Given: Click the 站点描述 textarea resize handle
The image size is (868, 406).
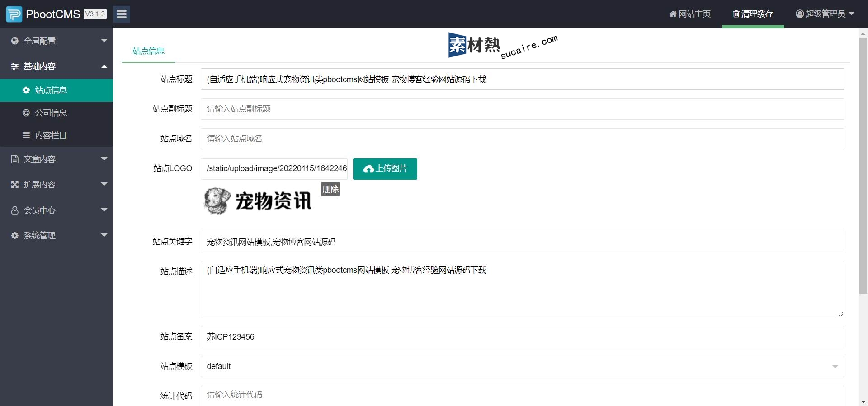Looking at the screenshot, I should click(x=840, y=313).
